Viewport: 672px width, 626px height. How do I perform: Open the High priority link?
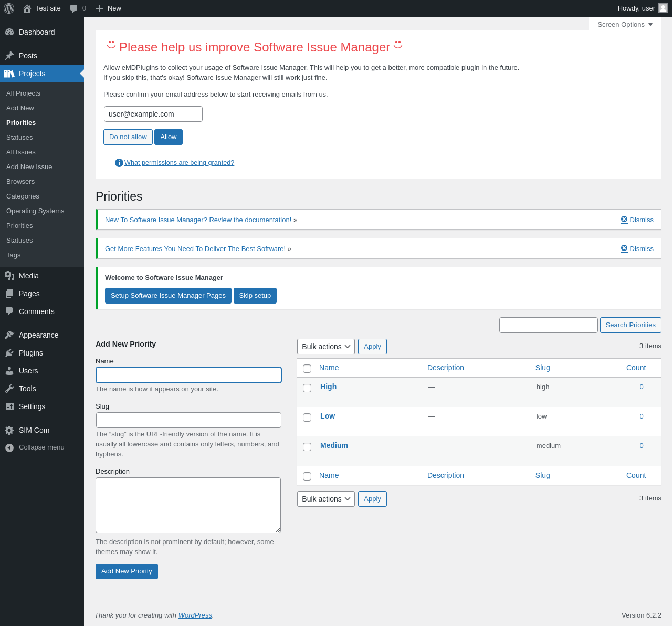328,387
